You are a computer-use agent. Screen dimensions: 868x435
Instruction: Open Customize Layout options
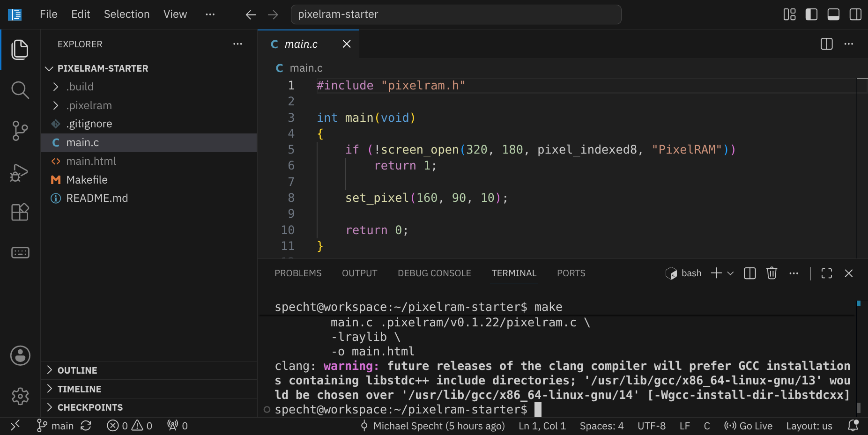pos(789,15)
